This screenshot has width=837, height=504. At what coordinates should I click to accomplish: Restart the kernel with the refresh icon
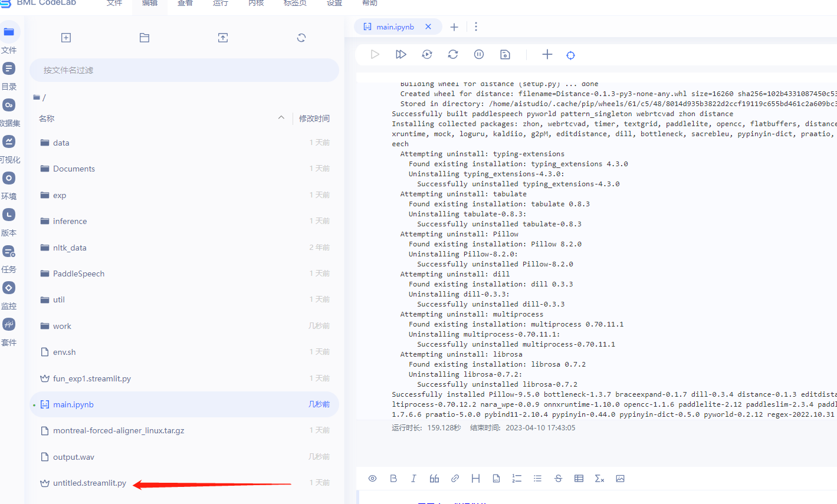coord(453,54)
